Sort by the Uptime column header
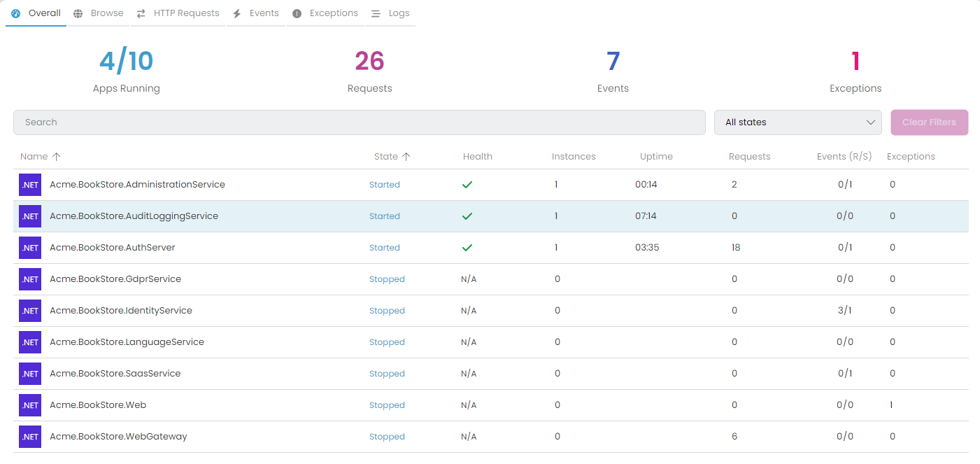This screenshot has height=464, width=980. [656, 157]
